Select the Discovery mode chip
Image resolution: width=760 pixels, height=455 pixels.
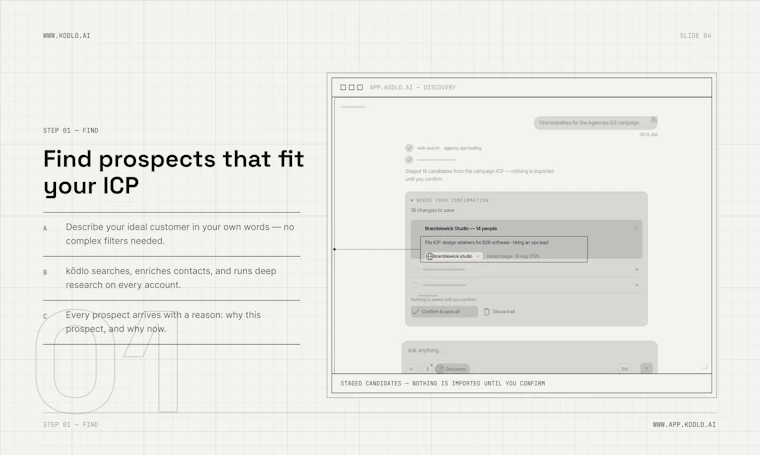[452, 369]
